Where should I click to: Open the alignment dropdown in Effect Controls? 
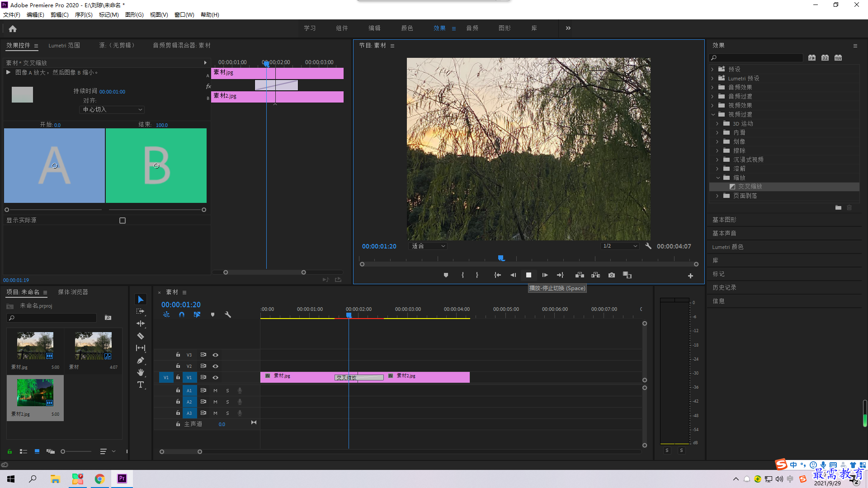(x=112, y=110)
